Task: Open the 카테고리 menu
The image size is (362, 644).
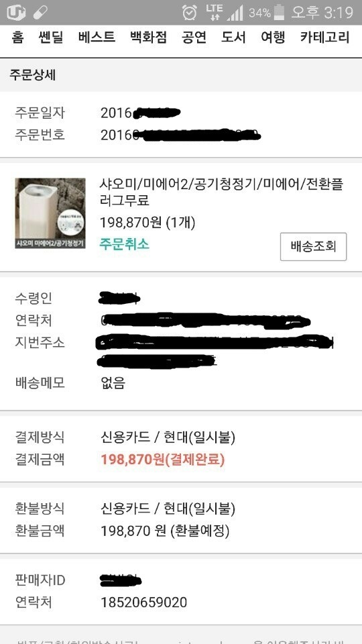Action: click(324, 38)
